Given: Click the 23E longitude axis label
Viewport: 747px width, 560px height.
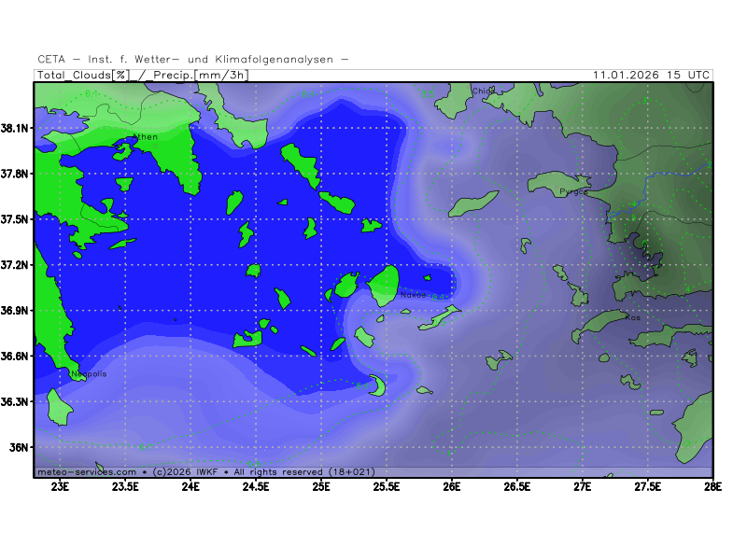Looking at the screenshot, I should (61, 486).
